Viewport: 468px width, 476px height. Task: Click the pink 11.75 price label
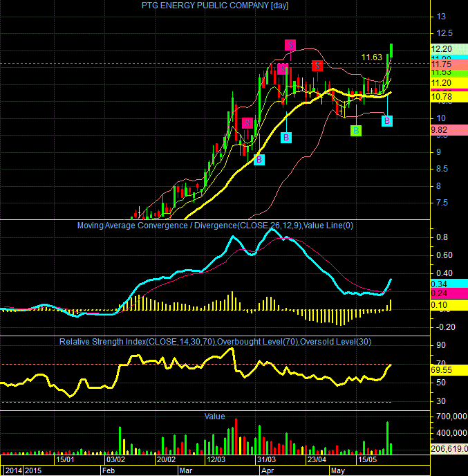coord(449,64)
